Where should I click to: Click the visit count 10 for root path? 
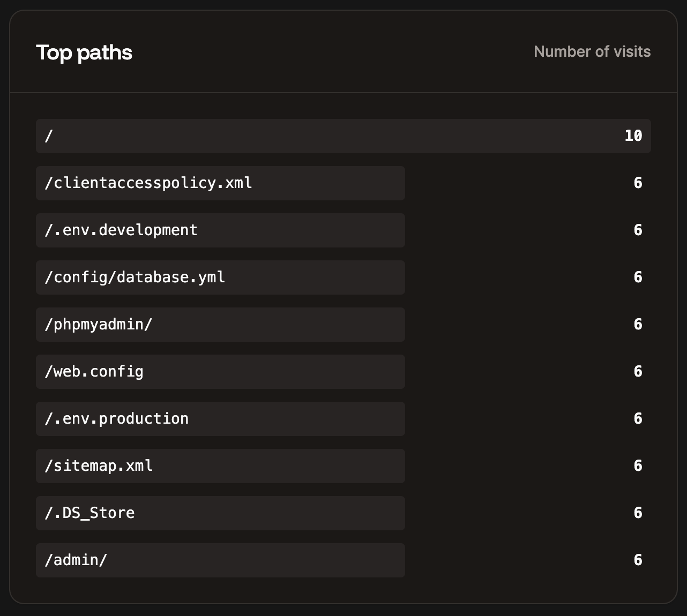pyautogui.click(x=633, y=136)
